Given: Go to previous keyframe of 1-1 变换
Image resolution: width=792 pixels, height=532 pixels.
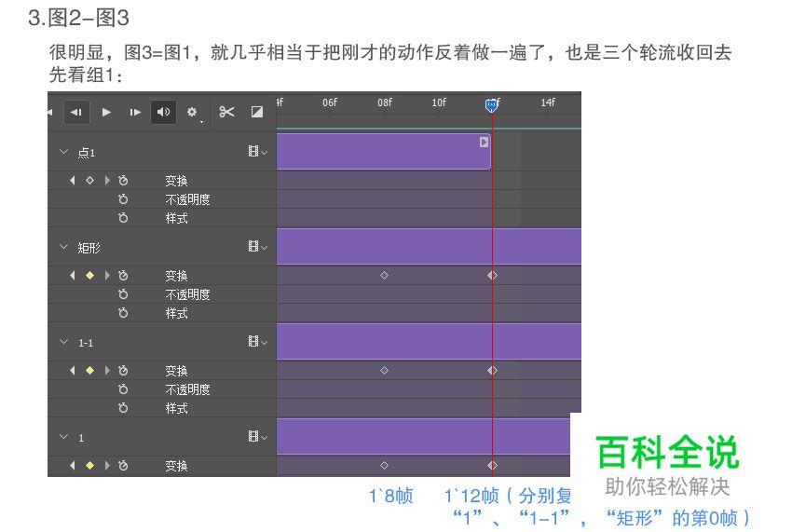Looking at the screenshot, I should click(73, 370).
